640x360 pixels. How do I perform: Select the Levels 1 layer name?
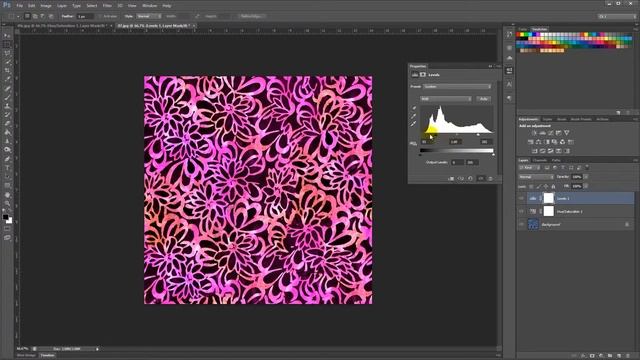coord(563,198)
